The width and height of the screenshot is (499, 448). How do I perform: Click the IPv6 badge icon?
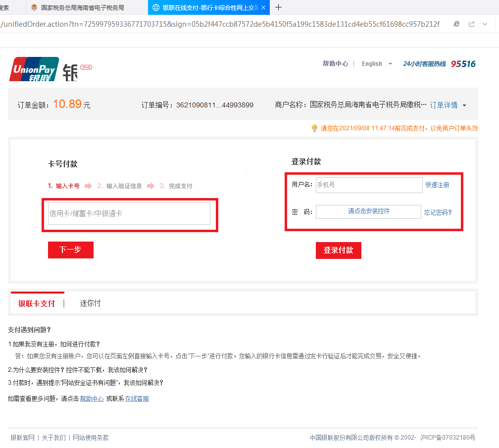[x=86, y=67]
